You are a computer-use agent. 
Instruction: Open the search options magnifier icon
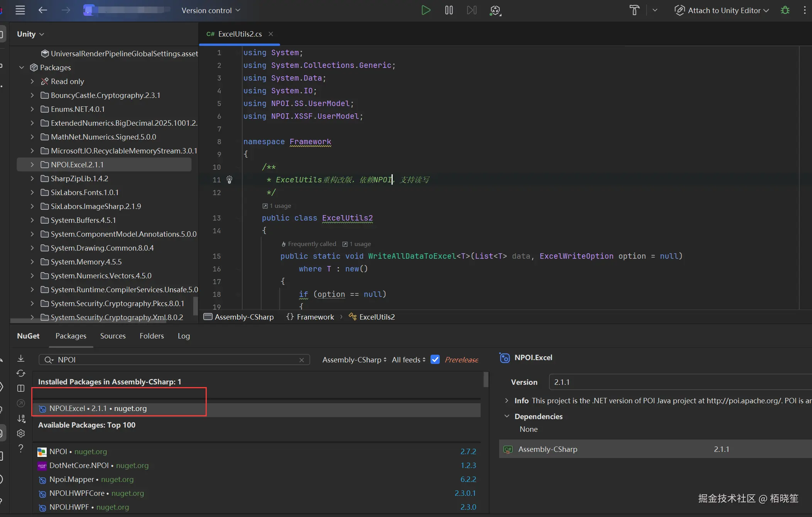49,360
